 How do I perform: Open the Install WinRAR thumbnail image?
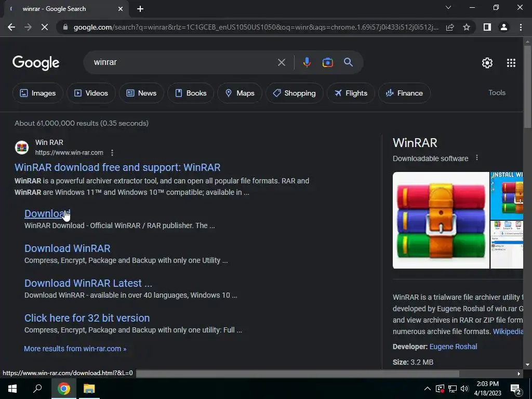pos(507,196)
